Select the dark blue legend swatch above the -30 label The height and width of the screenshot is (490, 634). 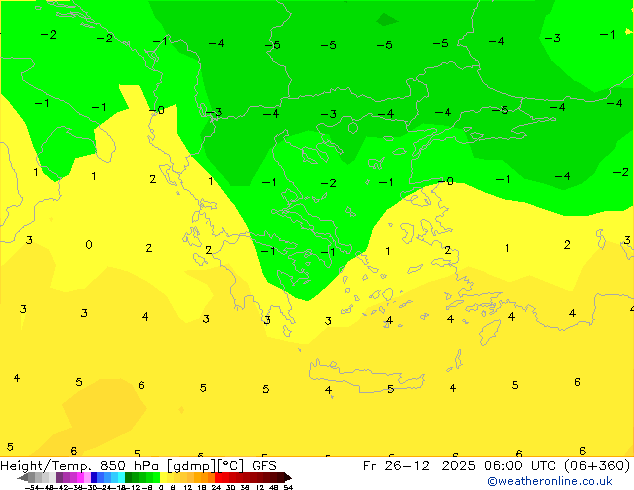94,477
